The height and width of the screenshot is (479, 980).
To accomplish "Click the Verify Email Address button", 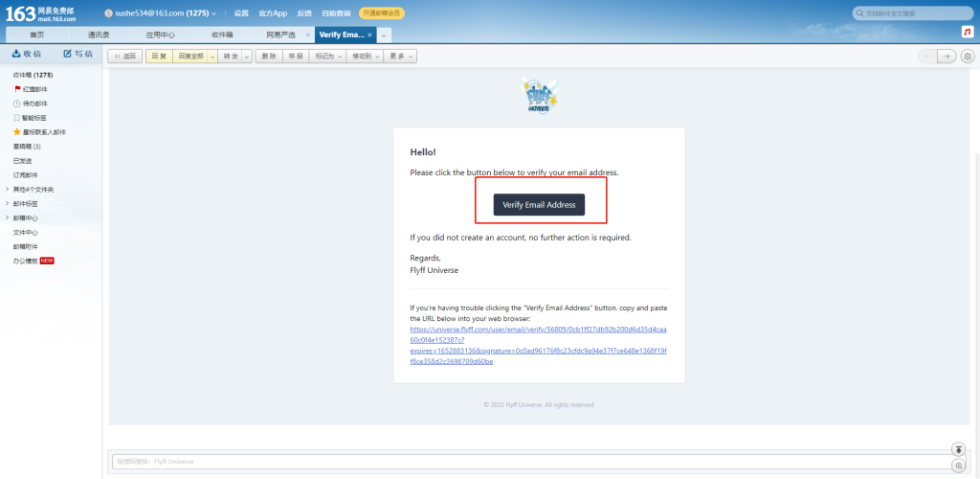I will tap(539, 205).
